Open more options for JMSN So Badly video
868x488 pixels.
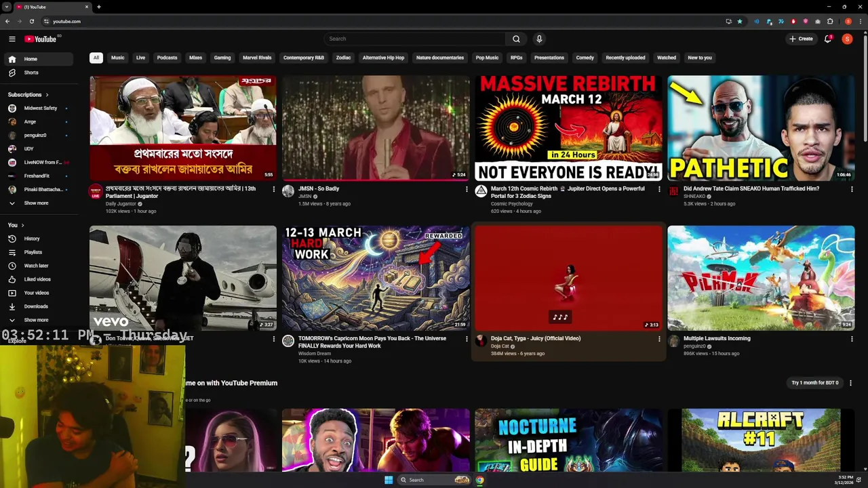pyautogui.click(x=467, y=189)
